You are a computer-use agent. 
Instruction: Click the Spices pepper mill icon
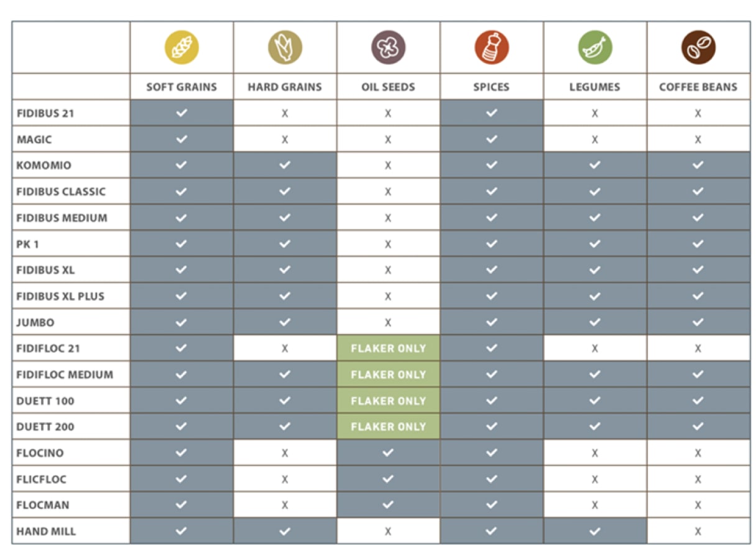(x=491, y=48)
